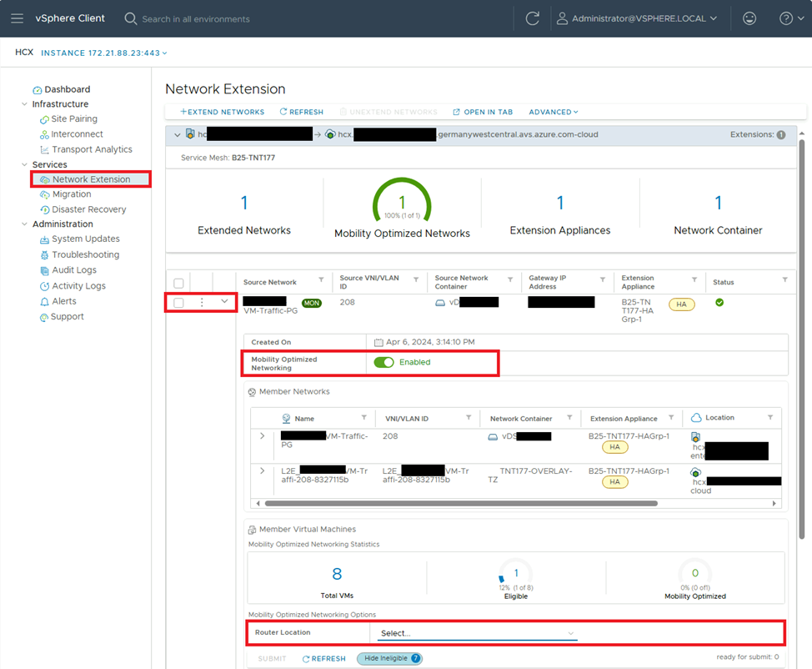Open the Router Location select dropdown

477,633
